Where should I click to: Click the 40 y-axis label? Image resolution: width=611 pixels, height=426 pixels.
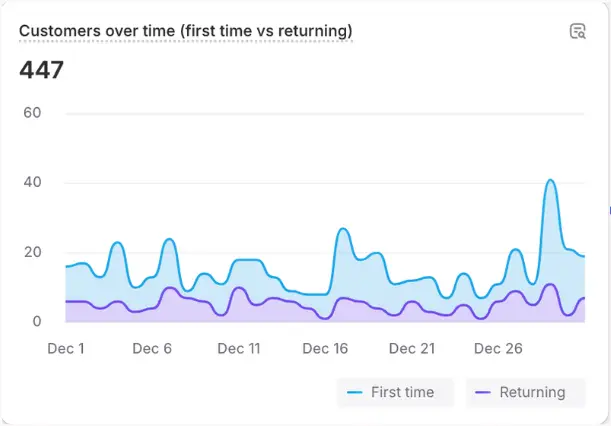(32, 182)
